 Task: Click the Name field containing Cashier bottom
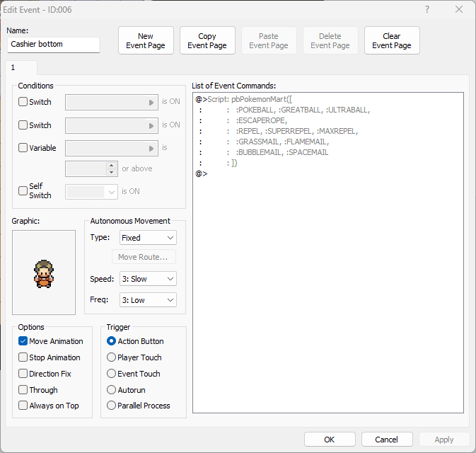coord(54,45)
